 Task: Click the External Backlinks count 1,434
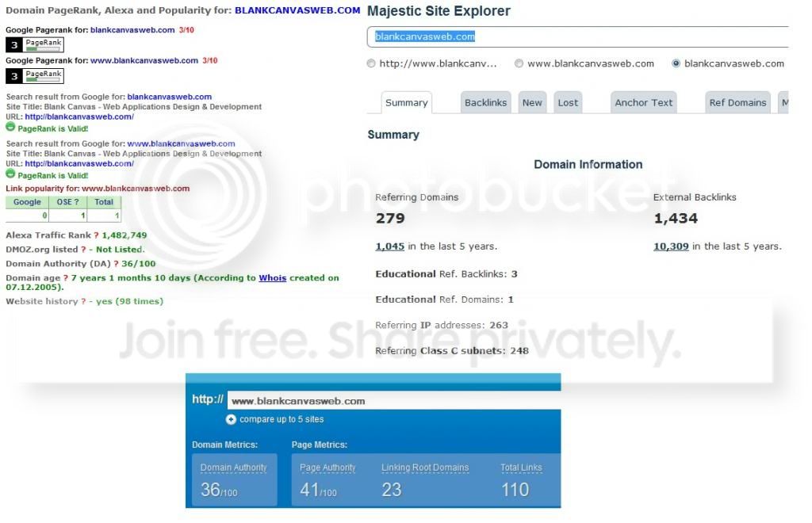point(676,218)
